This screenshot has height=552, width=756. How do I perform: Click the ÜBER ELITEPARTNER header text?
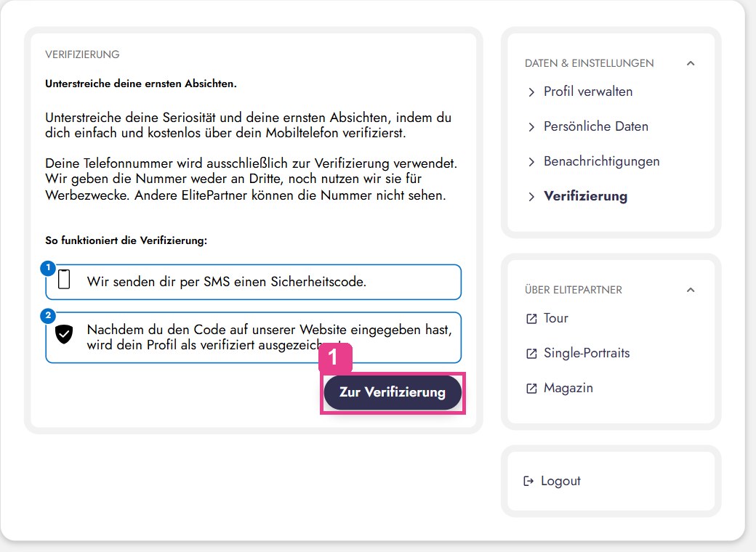(x=574, y=290)
